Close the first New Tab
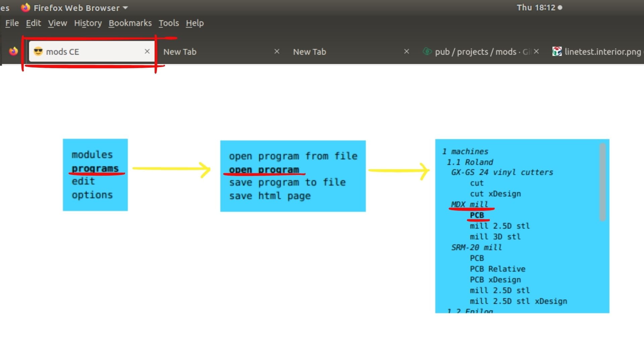This screenshot has width=644, height=362. click(277, 51)
